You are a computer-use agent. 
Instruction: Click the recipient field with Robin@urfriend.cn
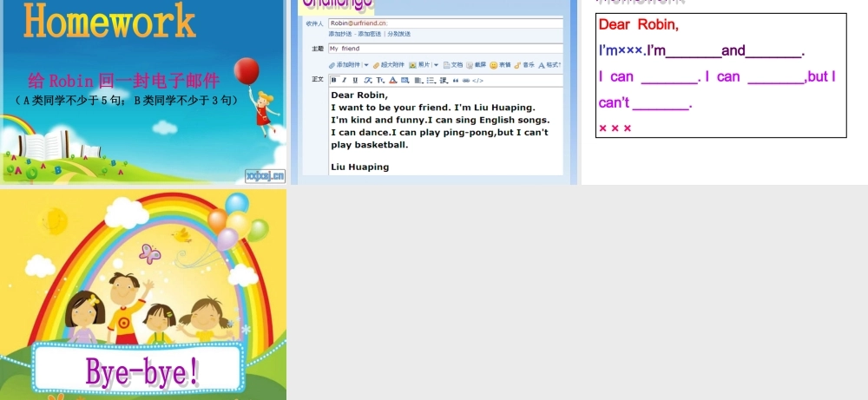click(x=445, y=23)
